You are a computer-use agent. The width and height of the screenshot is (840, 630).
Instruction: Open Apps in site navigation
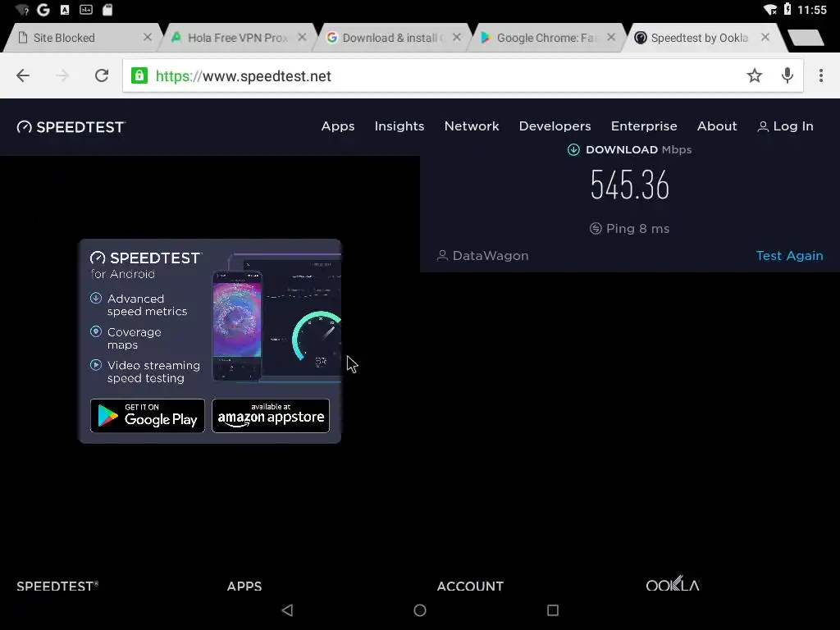point(337,126)
